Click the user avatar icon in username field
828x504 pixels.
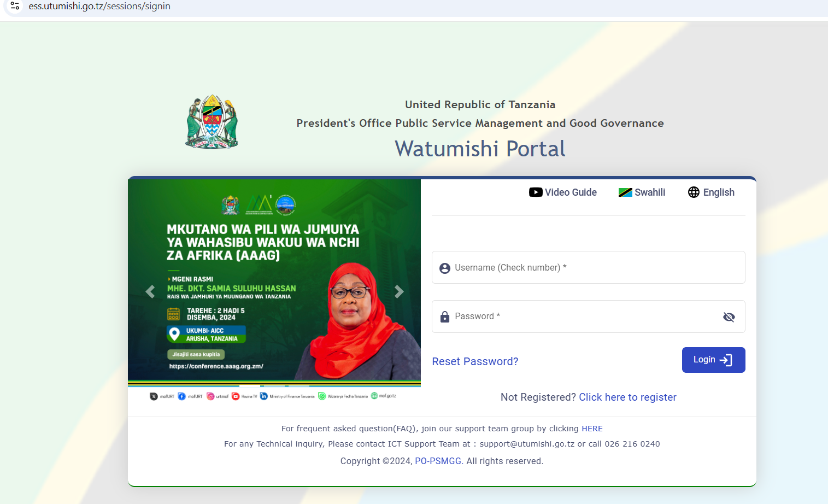(x=445, y=268)
